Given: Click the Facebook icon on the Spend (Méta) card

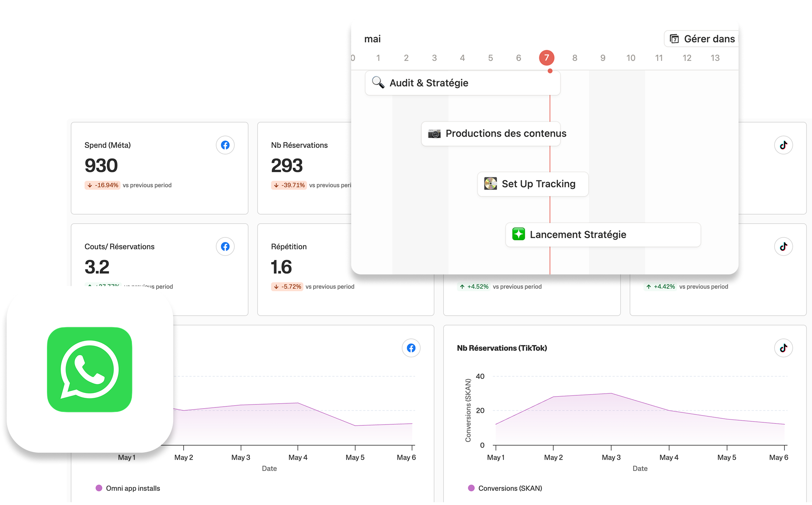Looking at the screenshot, I should 225,145.
